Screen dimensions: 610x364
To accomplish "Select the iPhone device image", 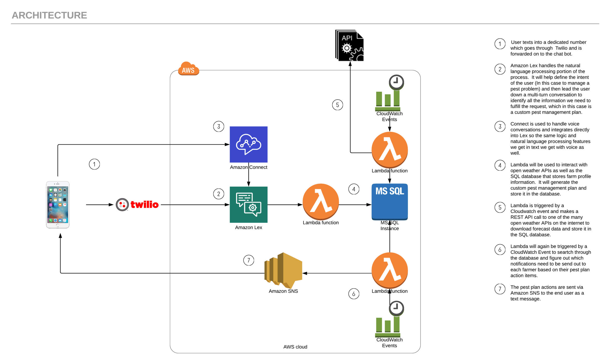I will [58, 204].
